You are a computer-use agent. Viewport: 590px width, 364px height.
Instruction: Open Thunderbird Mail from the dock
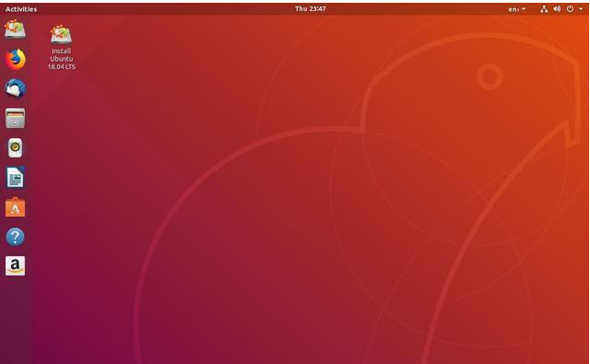[16, 88]
